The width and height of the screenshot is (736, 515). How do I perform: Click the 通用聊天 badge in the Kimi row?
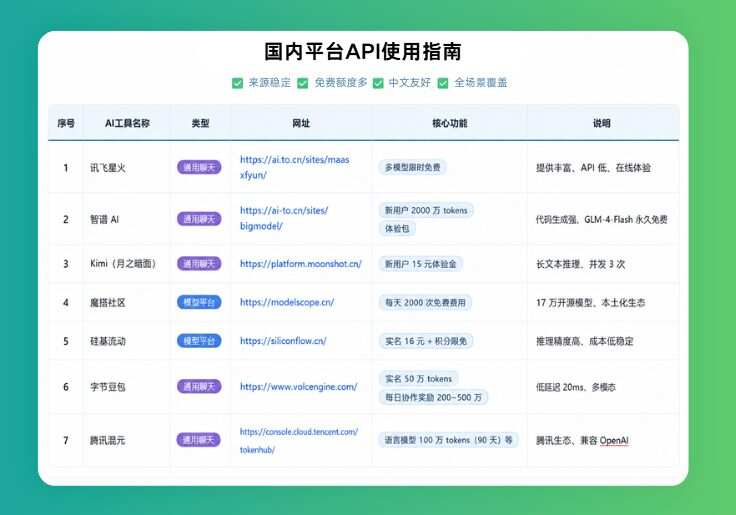(x=199, y=264)
